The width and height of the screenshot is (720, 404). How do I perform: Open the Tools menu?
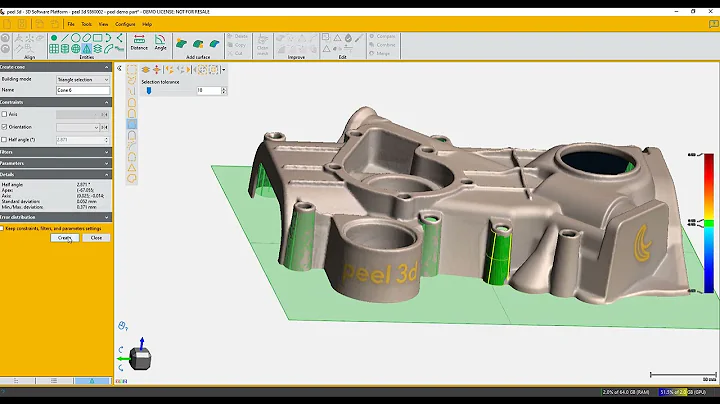click(x=86, y=24)
